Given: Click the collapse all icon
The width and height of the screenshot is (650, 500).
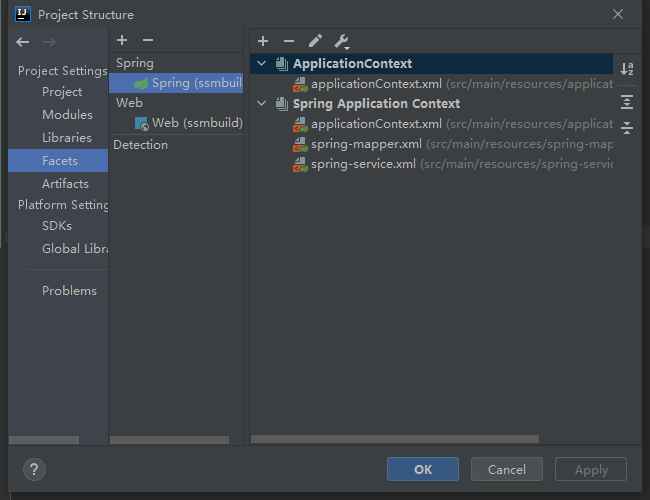Looking at the screenshot, I should 627,128.
